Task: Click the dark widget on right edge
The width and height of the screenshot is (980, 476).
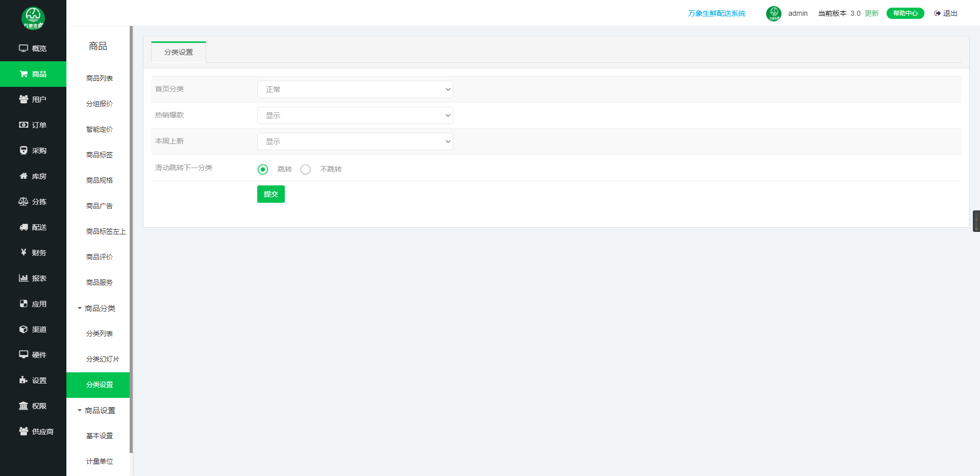Action: point(976,221)
